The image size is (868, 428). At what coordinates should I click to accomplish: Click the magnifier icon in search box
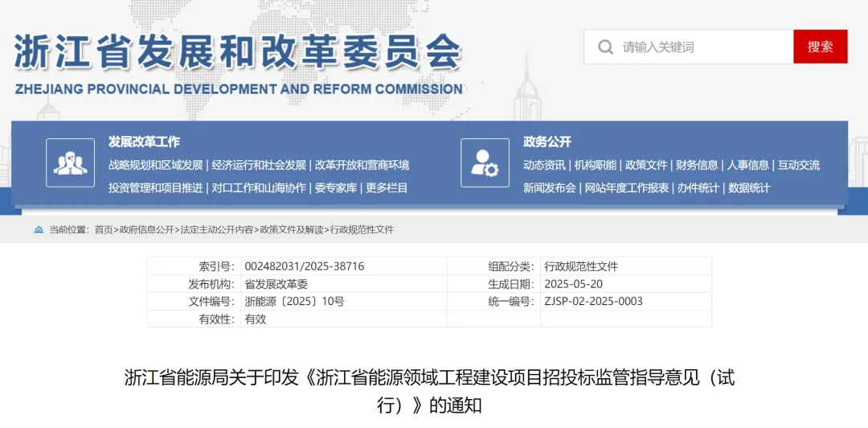(606, 47)
